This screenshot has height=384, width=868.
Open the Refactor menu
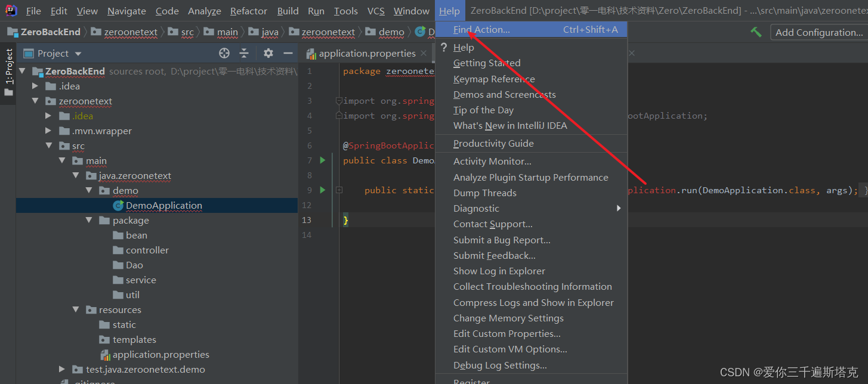[x=248, y=11]
